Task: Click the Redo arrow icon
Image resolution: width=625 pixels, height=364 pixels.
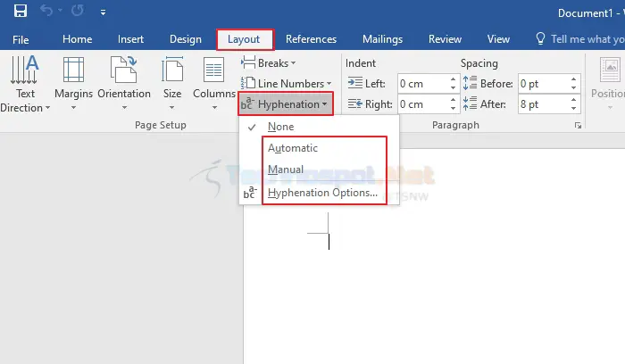Action: click(78, 11)
